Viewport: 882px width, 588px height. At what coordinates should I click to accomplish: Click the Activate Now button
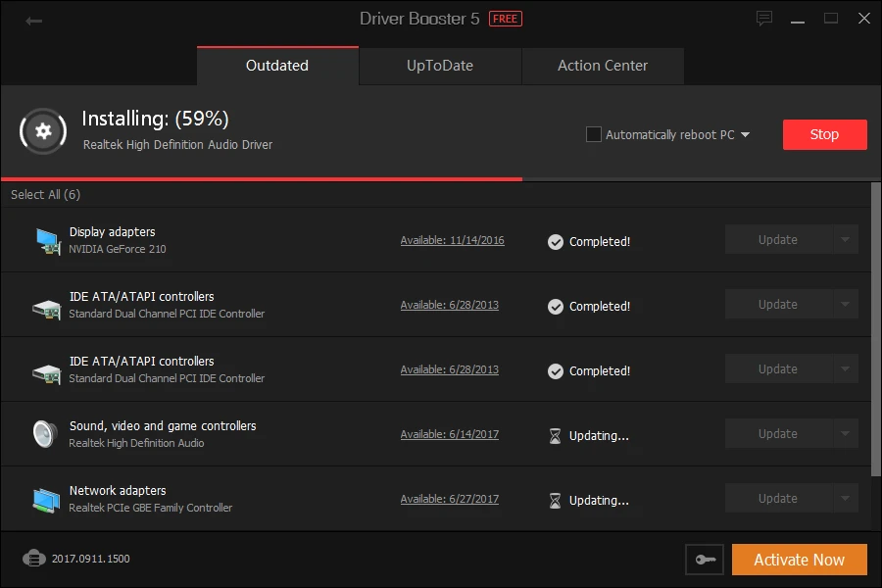(x=799, y=559)
